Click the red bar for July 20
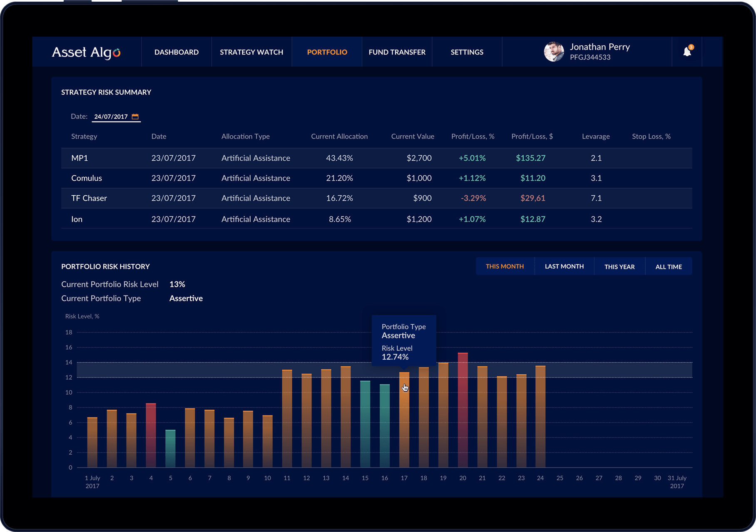Image resolution: width=756 pixels, height=532 pixels. (x=463, y=410)
